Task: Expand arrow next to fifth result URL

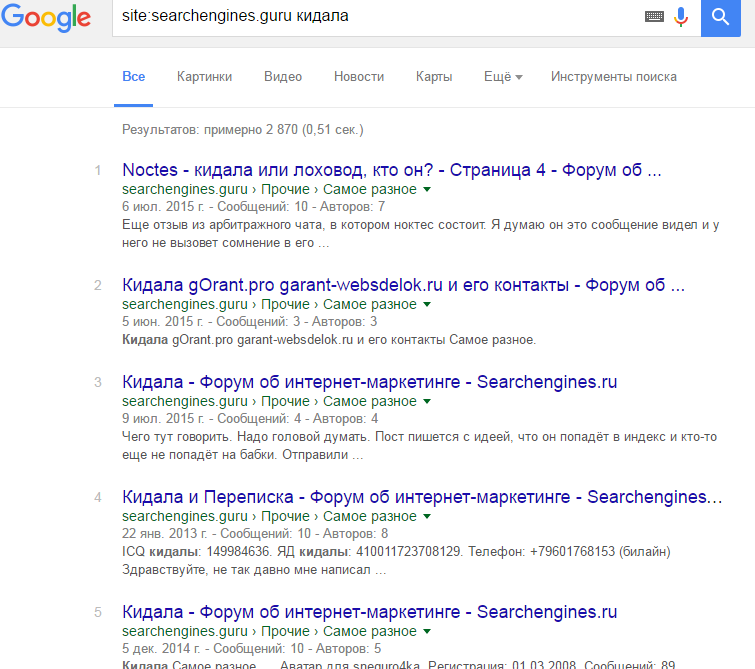Action: point(427,632)
